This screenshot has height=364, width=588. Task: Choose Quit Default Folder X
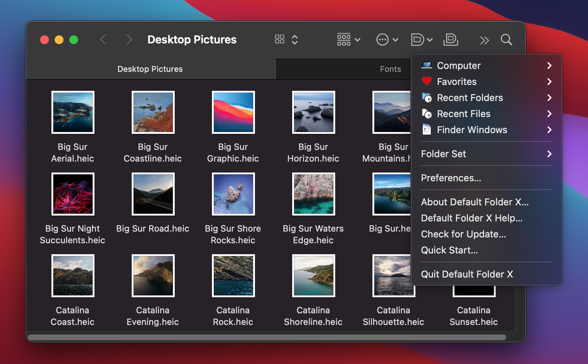[x=487, y=274]
